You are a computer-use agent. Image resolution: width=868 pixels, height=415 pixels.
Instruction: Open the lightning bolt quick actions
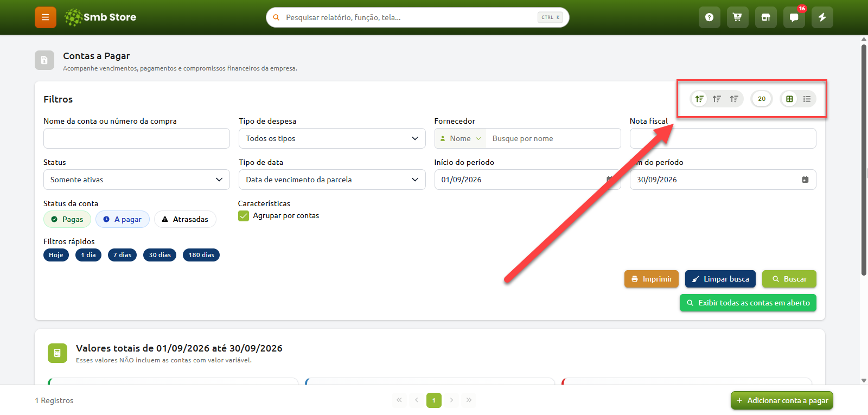coord(822,17)
